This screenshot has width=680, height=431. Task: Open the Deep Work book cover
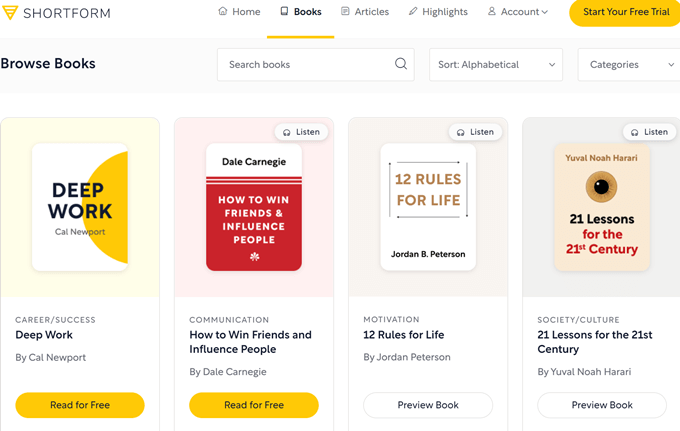[x=80, y=207]
